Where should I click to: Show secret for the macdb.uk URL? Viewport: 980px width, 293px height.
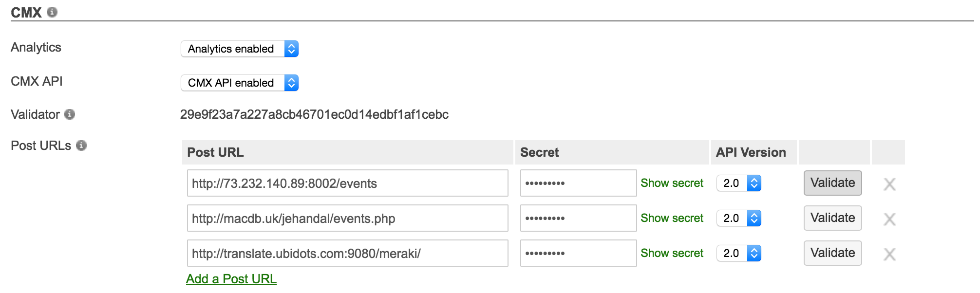point(672,218)
